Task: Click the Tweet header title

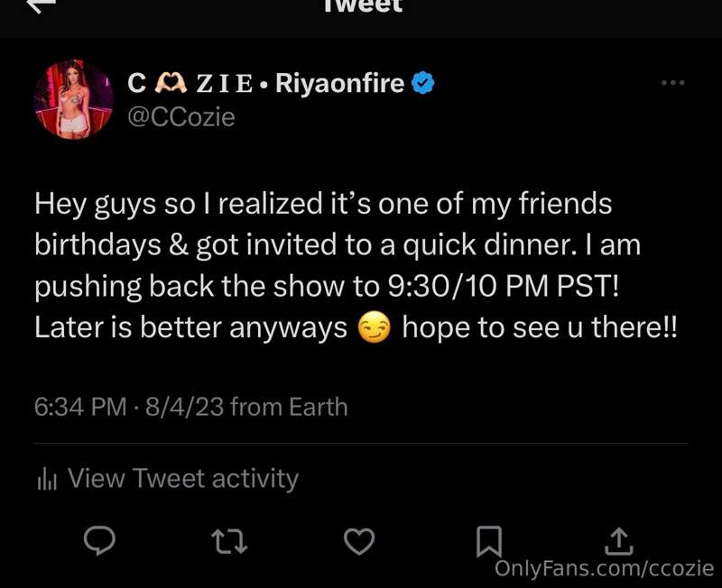Action: [x=363, y=6]
